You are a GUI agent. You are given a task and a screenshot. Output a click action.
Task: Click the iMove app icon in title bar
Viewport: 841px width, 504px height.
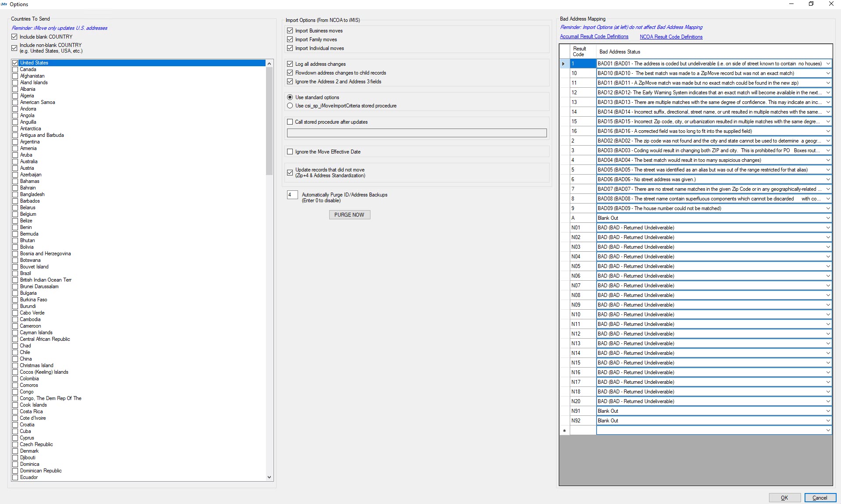(4, 4)
